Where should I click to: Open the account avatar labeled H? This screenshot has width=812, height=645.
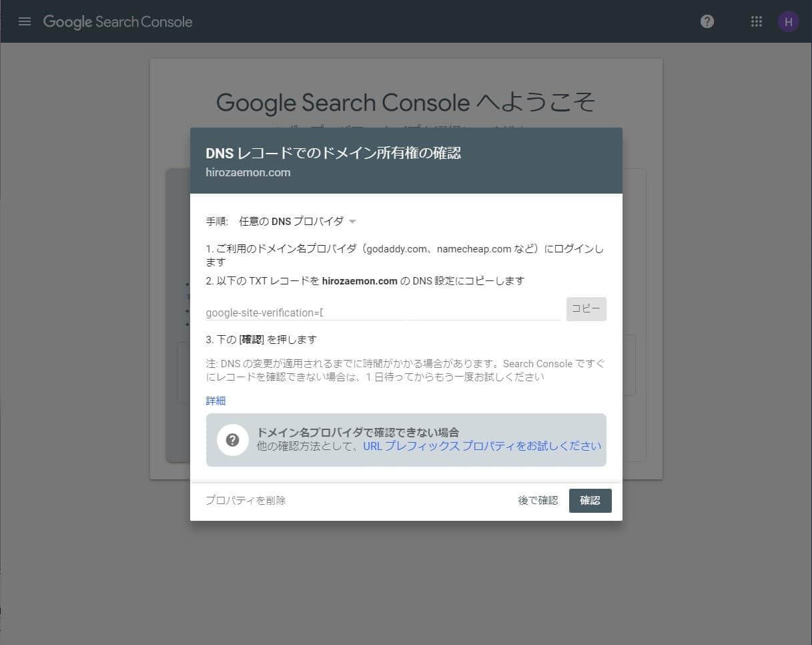coord(789,21)
